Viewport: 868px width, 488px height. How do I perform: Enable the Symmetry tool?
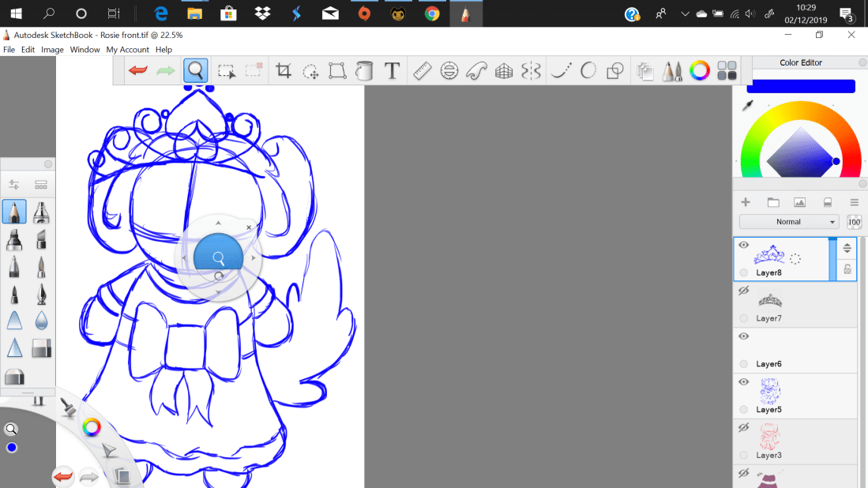tap(532, 71)
